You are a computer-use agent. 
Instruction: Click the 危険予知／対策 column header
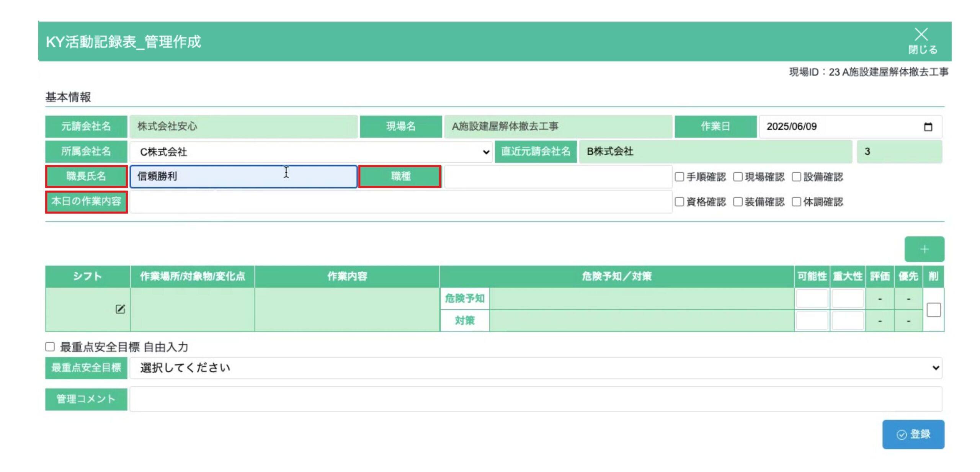point(617,276)
